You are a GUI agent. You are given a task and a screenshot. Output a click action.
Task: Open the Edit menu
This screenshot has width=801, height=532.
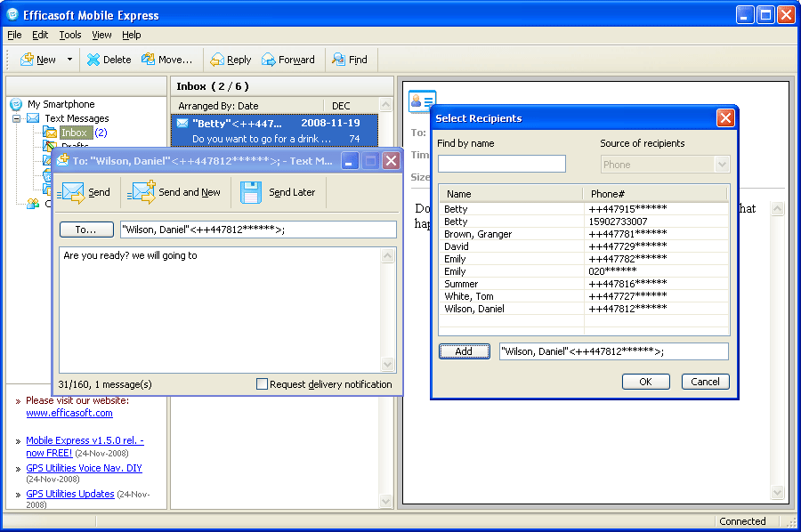[x=40, y=35]
